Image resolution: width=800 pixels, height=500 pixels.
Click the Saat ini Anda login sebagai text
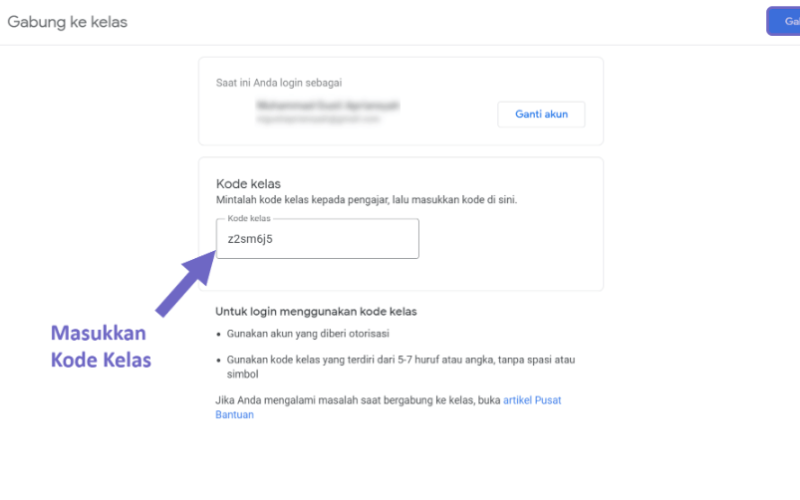(279, 83)
